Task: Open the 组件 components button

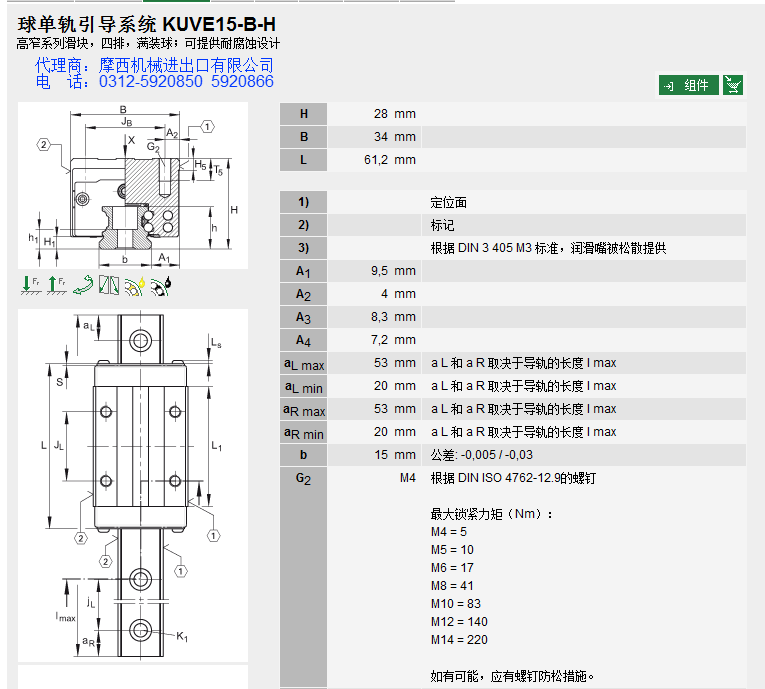Action: [x=688, y=85]
